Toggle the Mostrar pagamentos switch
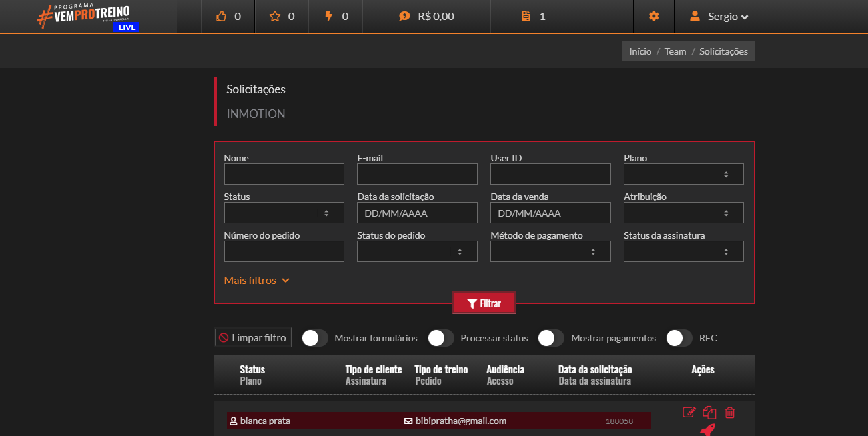The height and width of the screenshot is (436, 868). [551, 338]
